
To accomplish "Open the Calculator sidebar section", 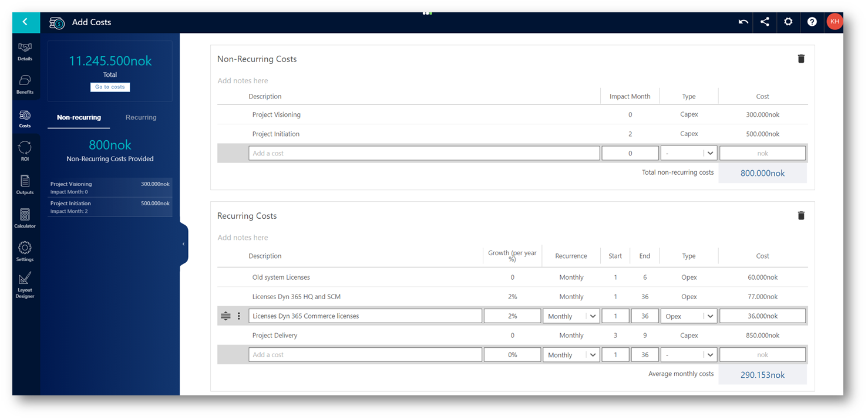I will 25,218.
